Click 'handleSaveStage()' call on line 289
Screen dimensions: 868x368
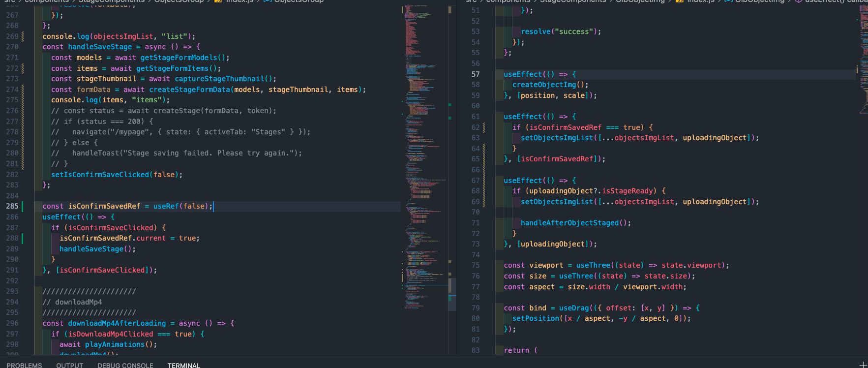click(95, 249)
